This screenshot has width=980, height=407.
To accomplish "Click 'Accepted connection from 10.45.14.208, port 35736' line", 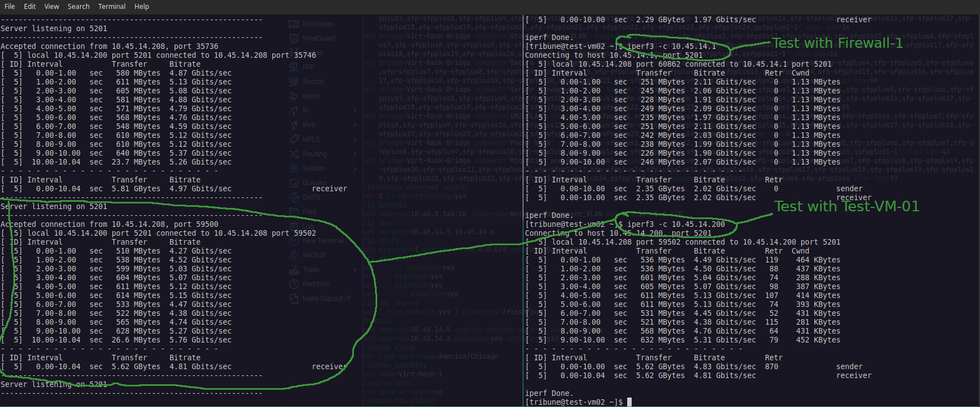I will click(109, 46).
